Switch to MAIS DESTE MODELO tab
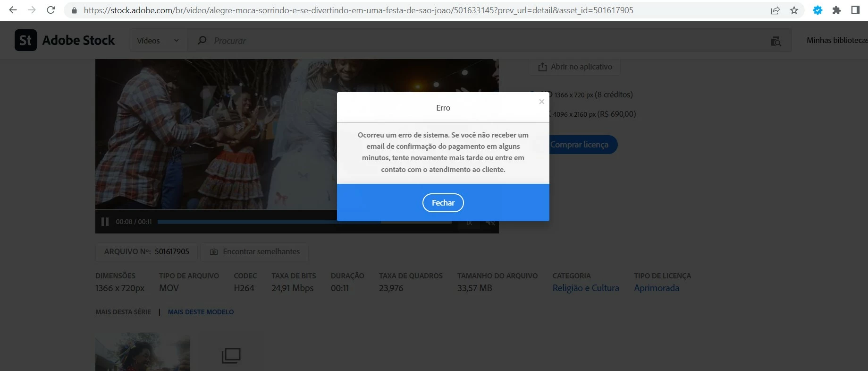The width and height of the screenshot is (868, 371). [x=201, y=312]
